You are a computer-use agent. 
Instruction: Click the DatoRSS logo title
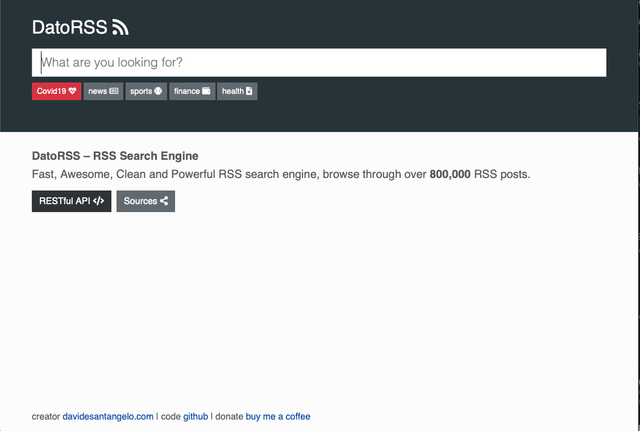[69, 27]
